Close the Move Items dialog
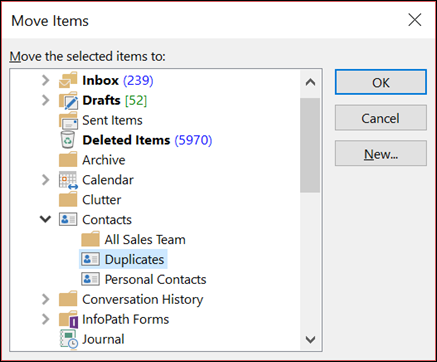 pos(415,20)
